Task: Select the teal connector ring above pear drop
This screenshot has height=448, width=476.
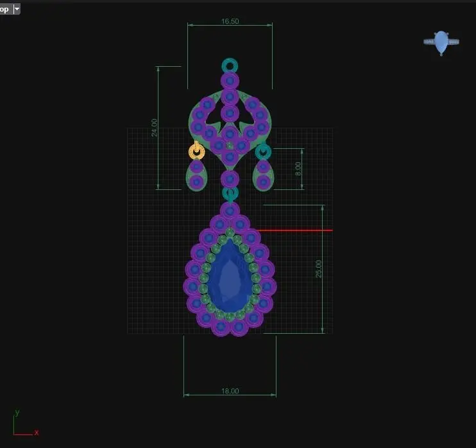Action: tap(230, 194)
